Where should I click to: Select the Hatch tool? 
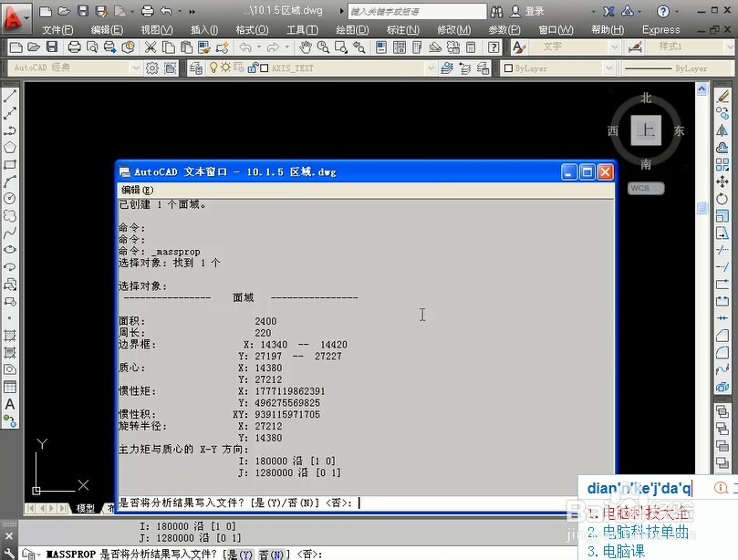coord(10,336)
